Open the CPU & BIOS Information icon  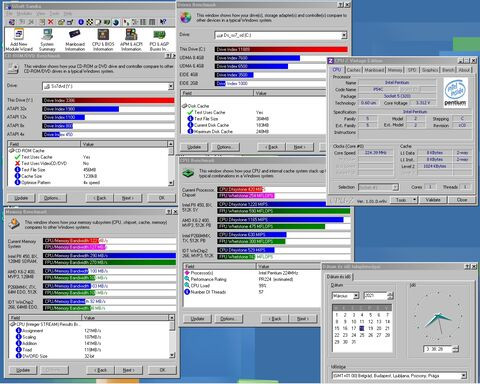pyautogui.click(x=103, y=39)
